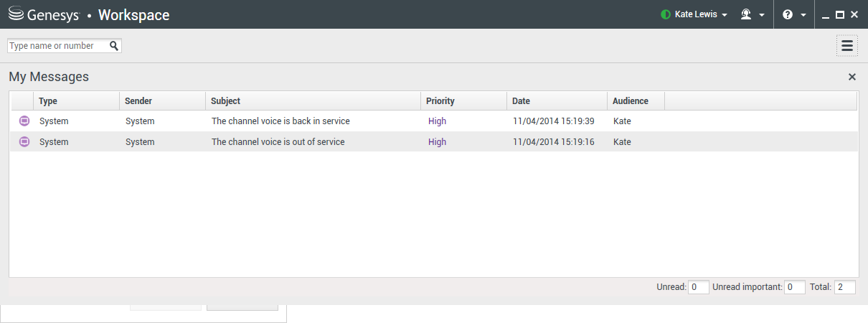Select 'The channel voice is back in service' message

pyautogui.click(x=280, y=121)
